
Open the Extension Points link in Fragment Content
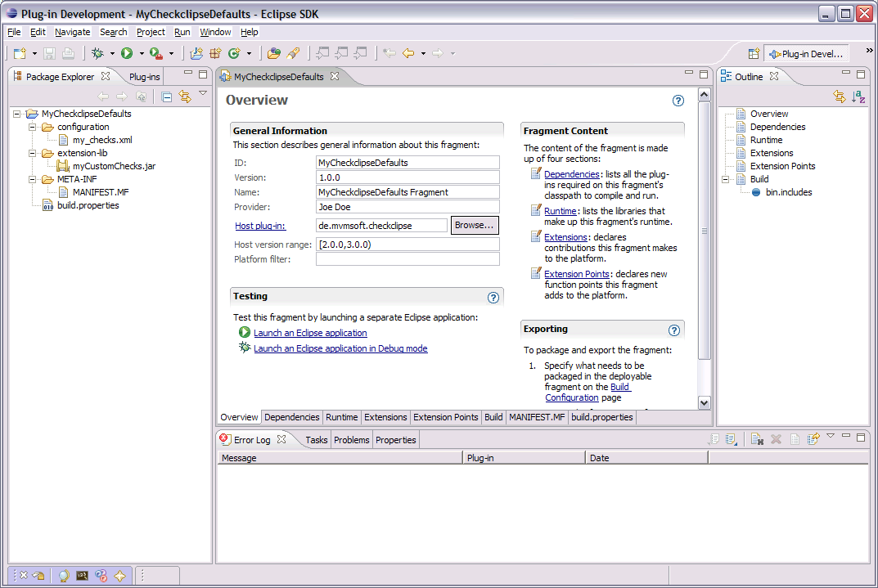coord(577,274)
